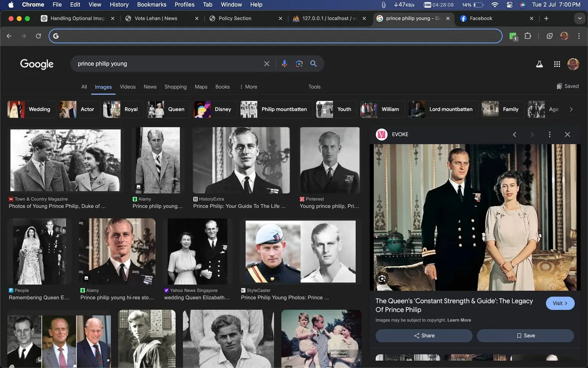Switch to the Videos results tab
Viewport: 588px width, 368px height.
[x=127, y=87]
